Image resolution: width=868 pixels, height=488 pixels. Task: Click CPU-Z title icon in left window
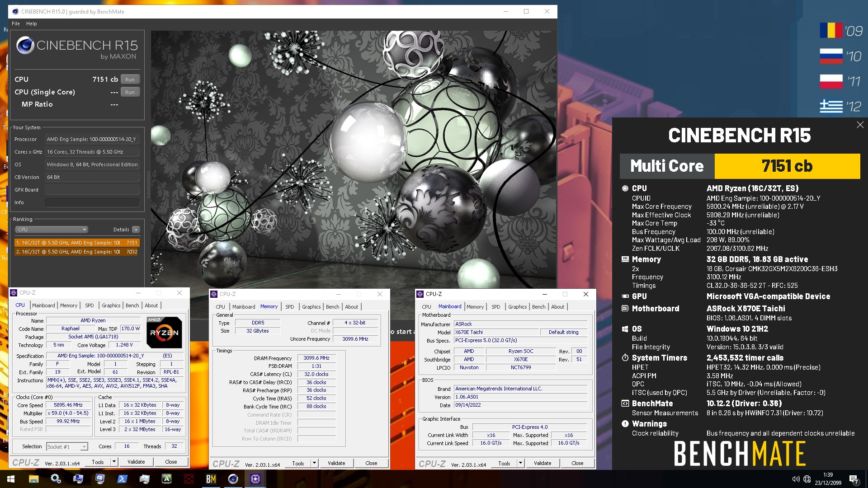pos(14,293)
